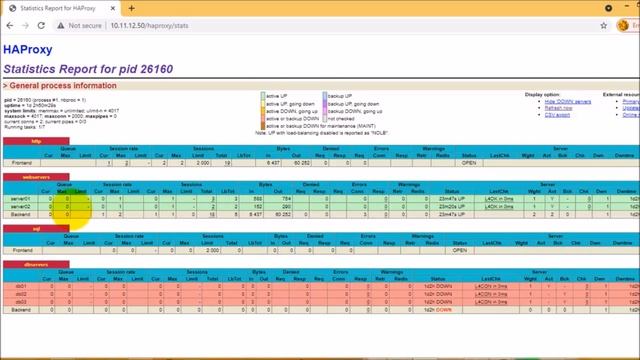Screen dimensions: 640x360
Task: Click the Backend row name under webservers
Action: pos(20,214)
